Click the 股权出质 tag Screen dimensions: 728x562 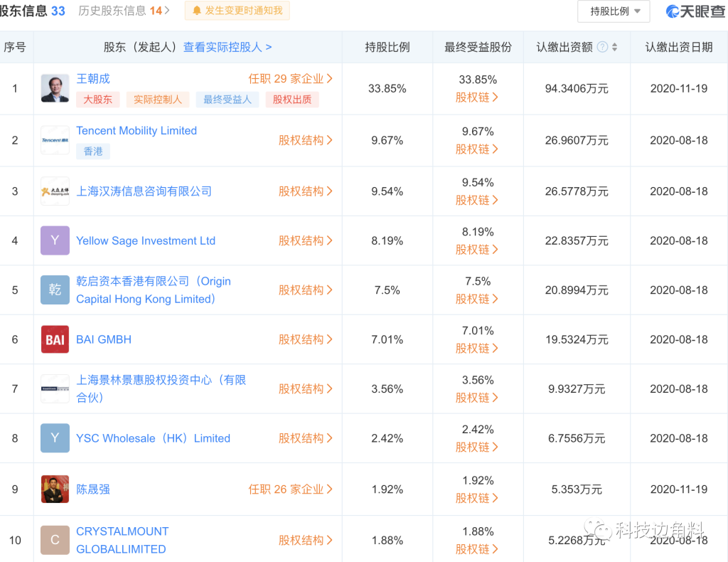click(292, 100)
